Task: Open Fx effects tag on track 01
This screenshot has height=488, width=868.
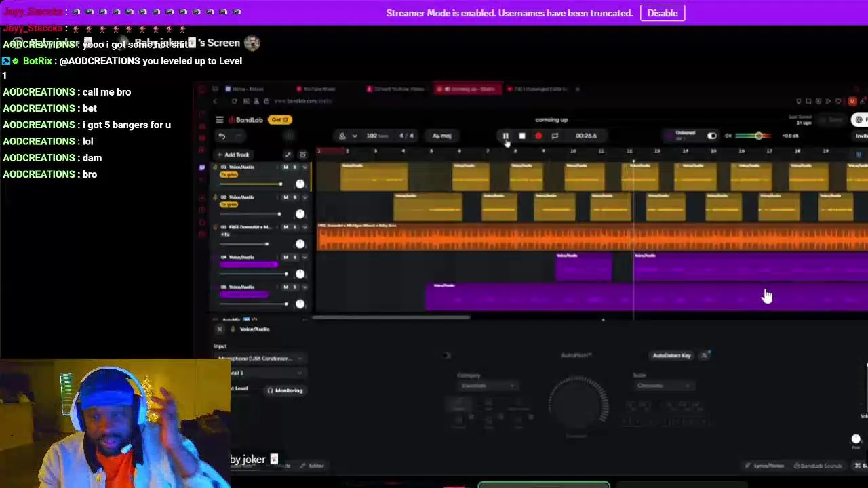Action: (x=229, y=175)
